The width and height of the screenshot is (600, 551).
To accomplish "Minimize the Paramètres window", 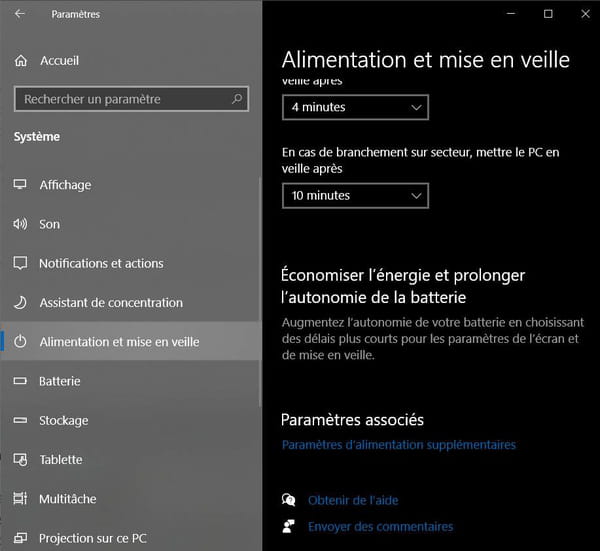I will (x=511, y=14).
